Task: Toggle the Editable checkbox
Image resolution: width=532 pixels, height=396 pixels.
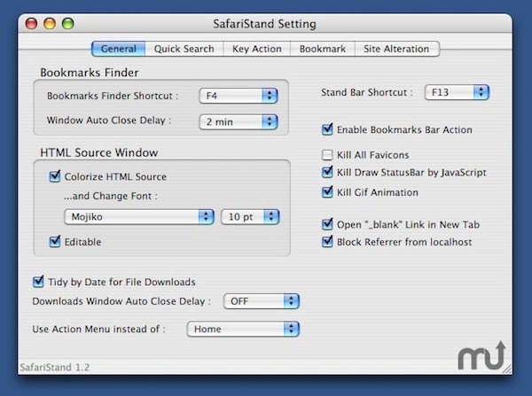Action: (x=55, y=241)
